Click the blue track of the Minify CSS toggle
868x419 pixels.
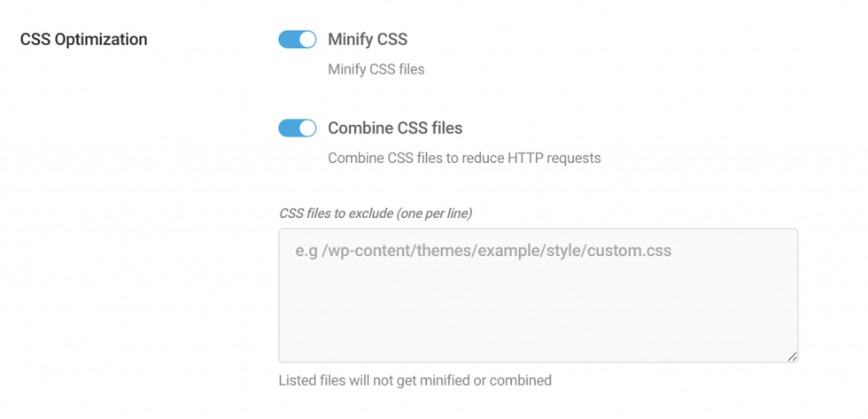(x=289, y=39)
